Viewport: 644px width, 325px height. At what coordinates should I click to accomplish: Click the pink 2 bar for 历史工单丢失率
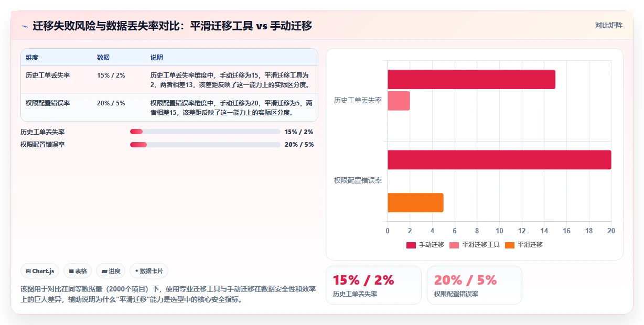(399, 101)
